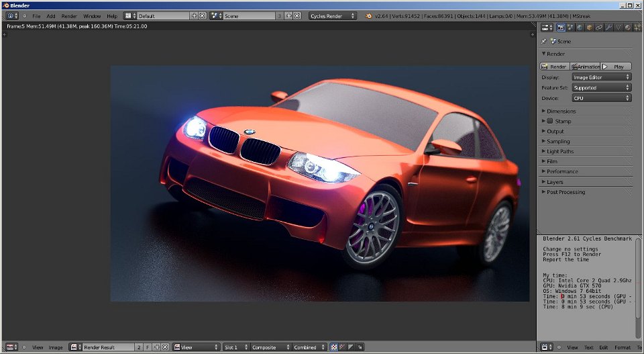Select the World properties tab icon

click(580, 28)
